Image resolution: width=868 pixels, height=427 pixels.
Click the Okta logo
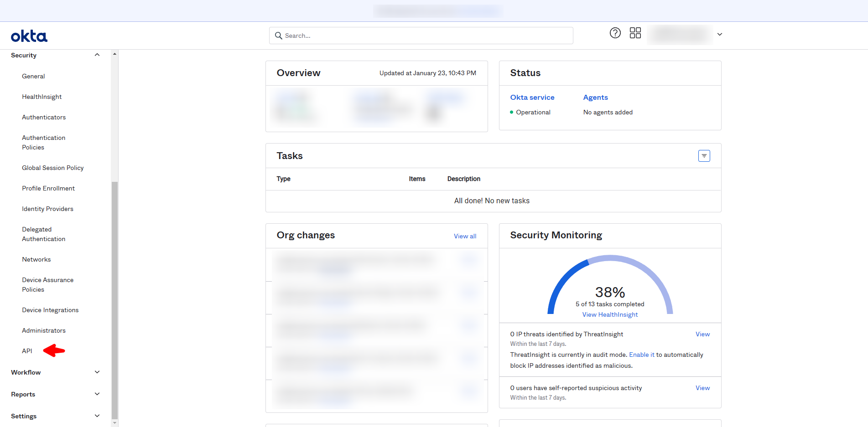(29, 36)
